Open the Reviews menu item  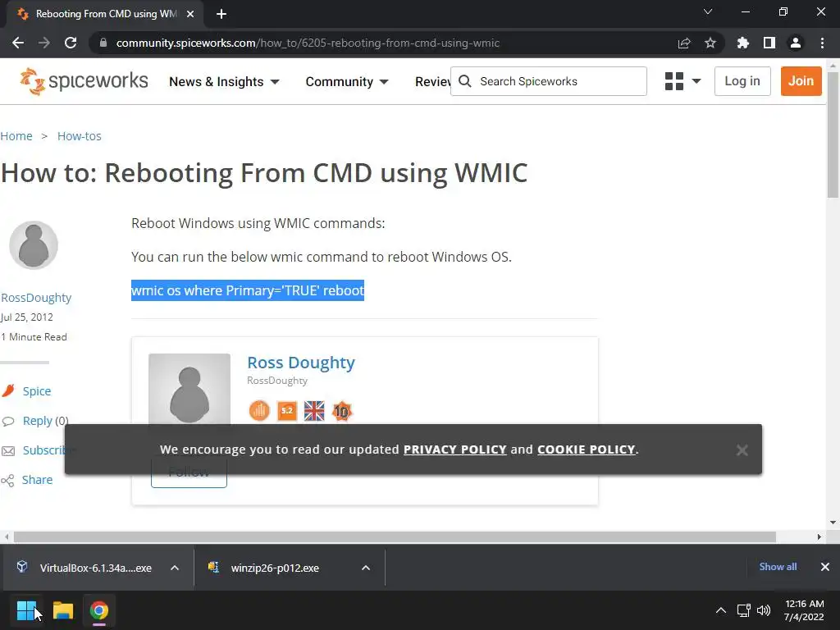(433, 81)
